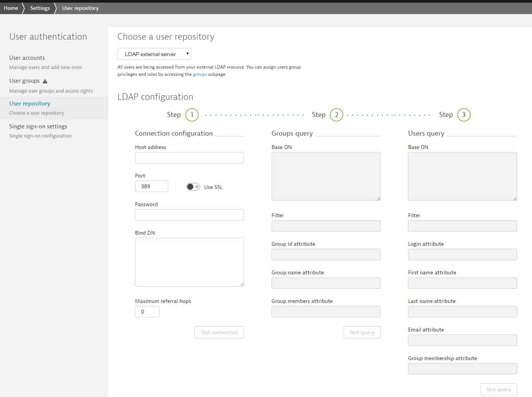Click the Group Id attribute field
The height and width of the screenshot is (397, 532).
326,255
